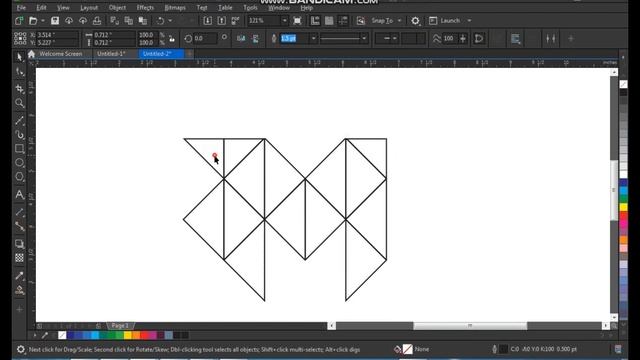Select the Zoom magnifier tool
The height and width of the screenshot is (360, 640).
pyautogui.click(x=19, y=103)
